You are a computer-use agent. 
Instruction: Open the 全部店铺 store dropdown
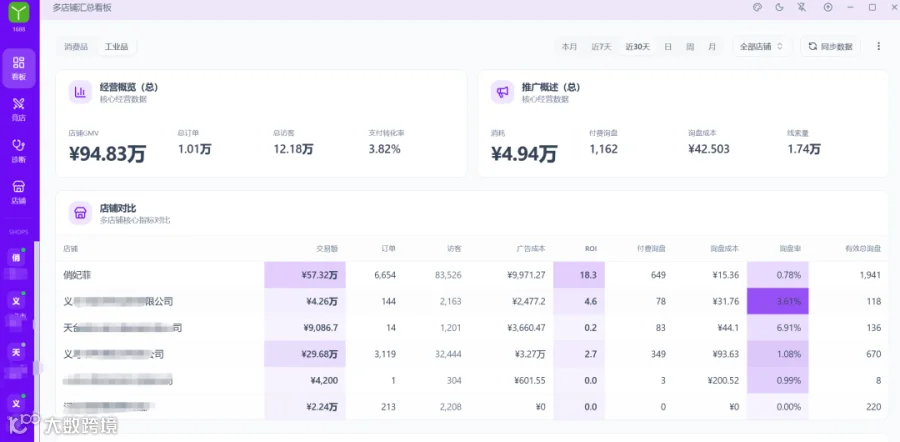pos(762,46)
